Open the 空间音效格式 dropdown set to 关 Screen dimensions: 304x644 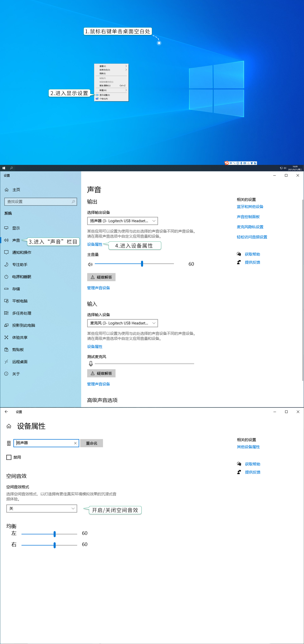tap(42, 508)
